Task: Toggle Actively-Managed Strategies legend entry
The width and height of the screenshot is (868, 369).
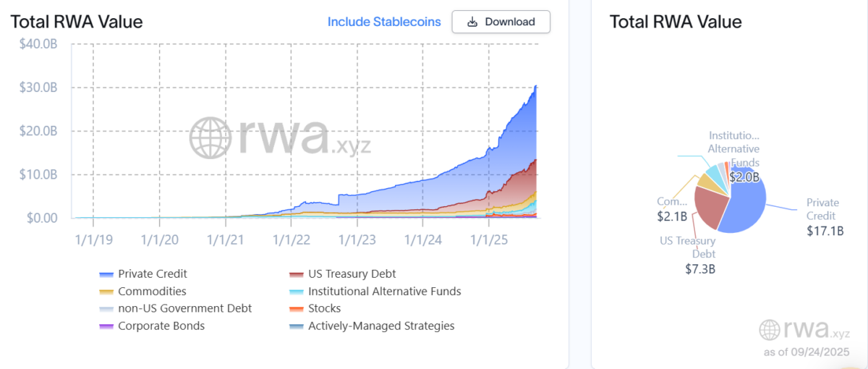Action: tap(372, 326)
